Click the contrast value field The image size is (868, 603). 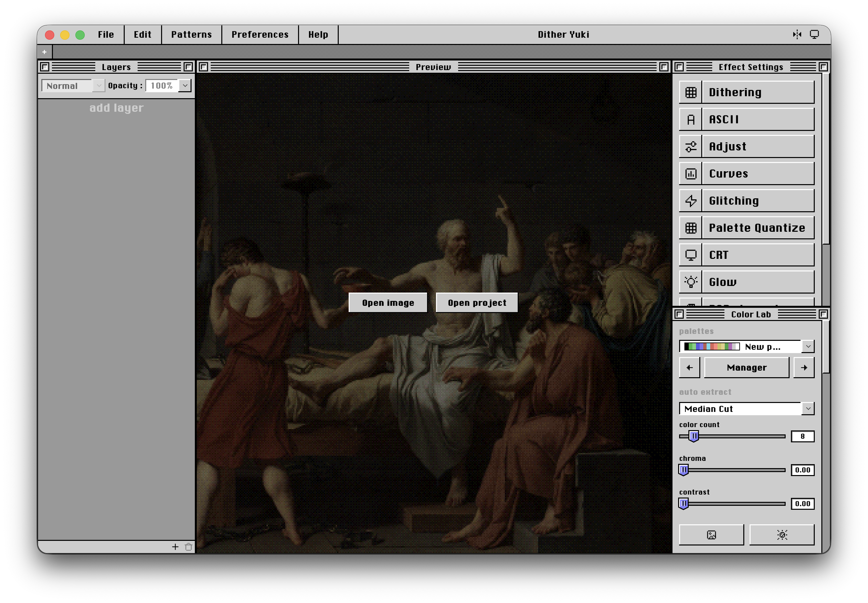802,503
